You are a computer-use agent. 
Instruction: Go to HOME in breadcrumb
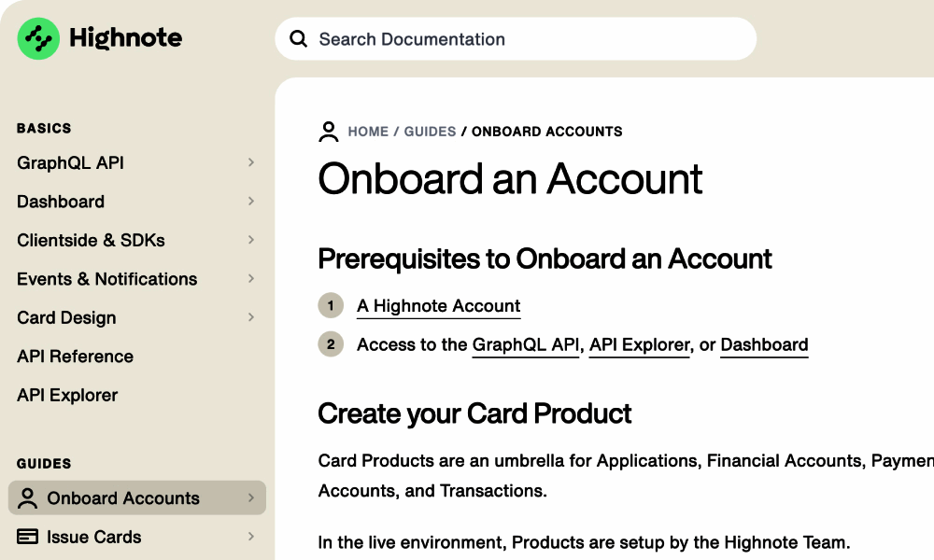368,132
